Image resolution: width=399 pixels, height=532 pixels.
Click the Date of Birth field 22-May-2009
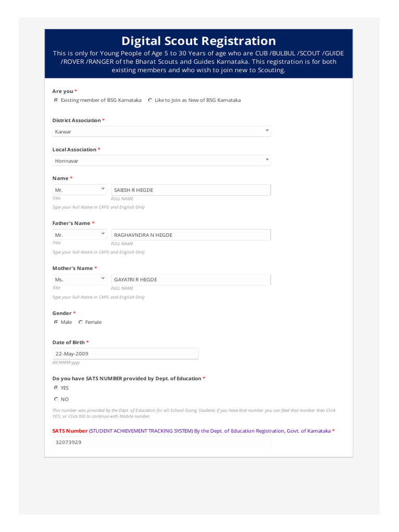[x=125, y=353]
